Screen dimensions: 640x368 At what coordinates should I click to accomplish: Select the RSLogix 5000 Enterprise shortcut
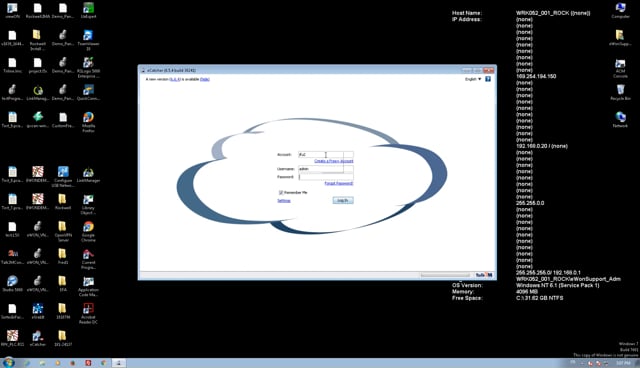(88, 67)
